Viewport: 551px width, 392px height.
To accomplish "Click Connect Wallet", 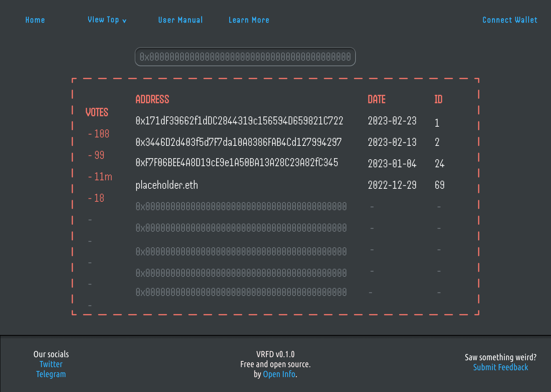I will tap(510, 20).
